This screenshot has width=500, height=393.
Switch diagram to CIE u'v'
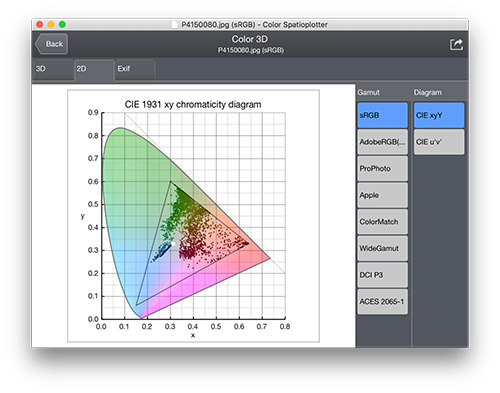[x=439, y=142]
